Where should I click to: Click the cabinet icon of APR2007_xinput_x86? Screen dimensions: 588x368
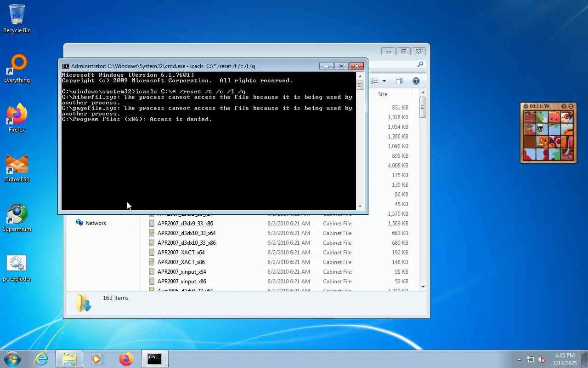[152, 282]
